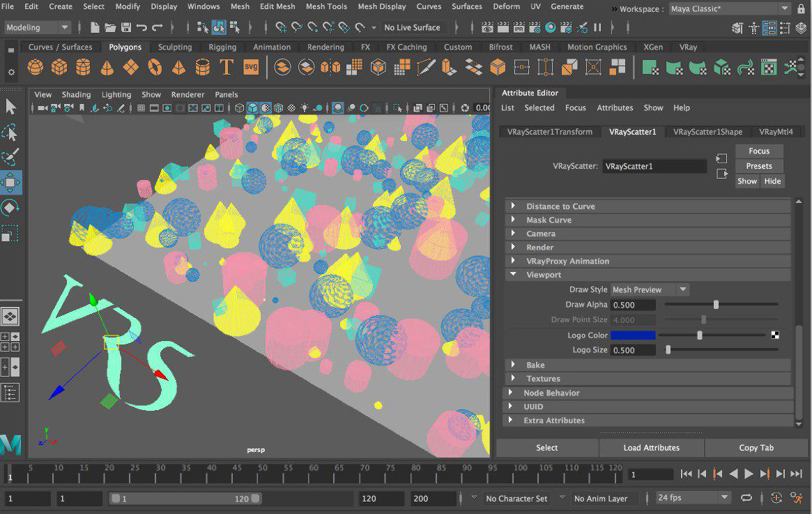Toggle use all lights in viewport

coord(305,108)
